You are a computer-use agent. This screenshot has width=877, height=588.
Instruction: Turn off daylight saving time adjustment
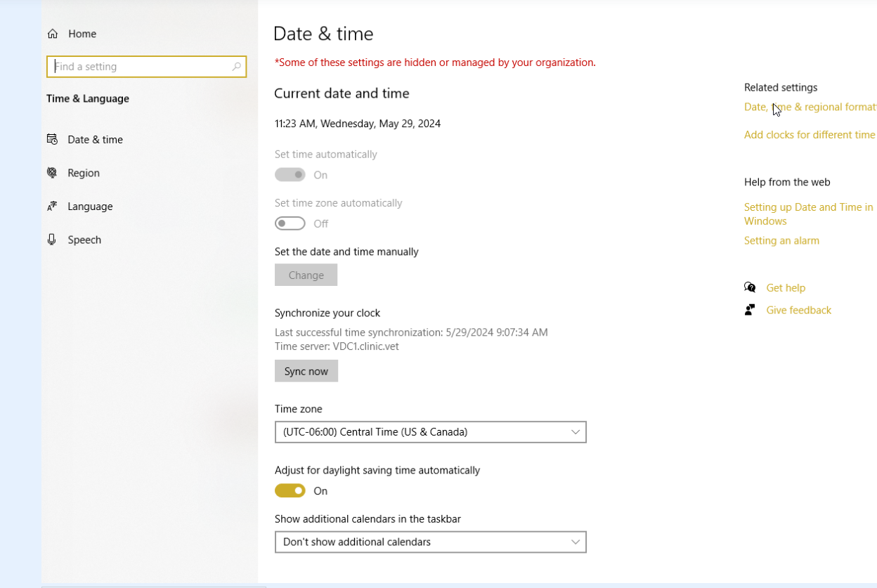coord(290,490)
